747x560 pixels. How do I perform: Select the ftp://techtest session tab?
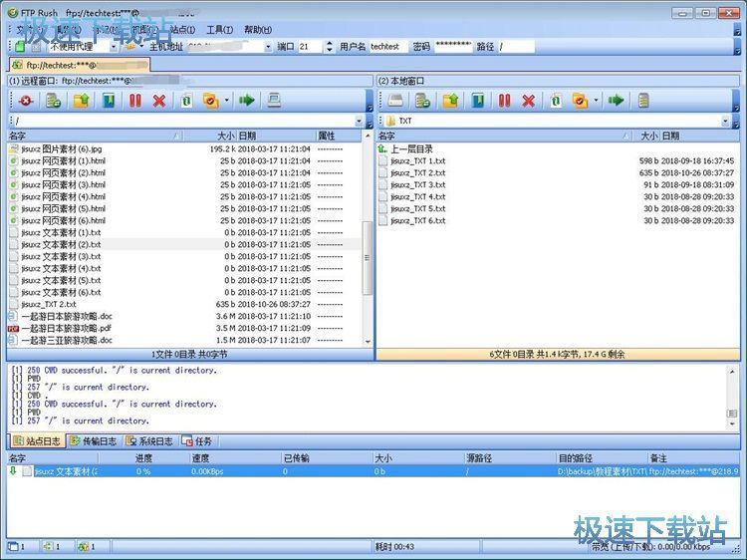click(x=80, y=65)
